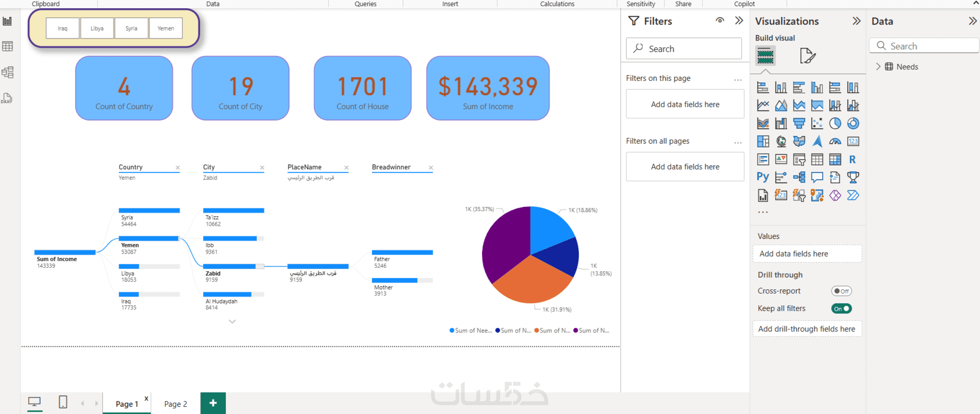
Task: Open Report view in left sidebar
Action: (7, 21)
